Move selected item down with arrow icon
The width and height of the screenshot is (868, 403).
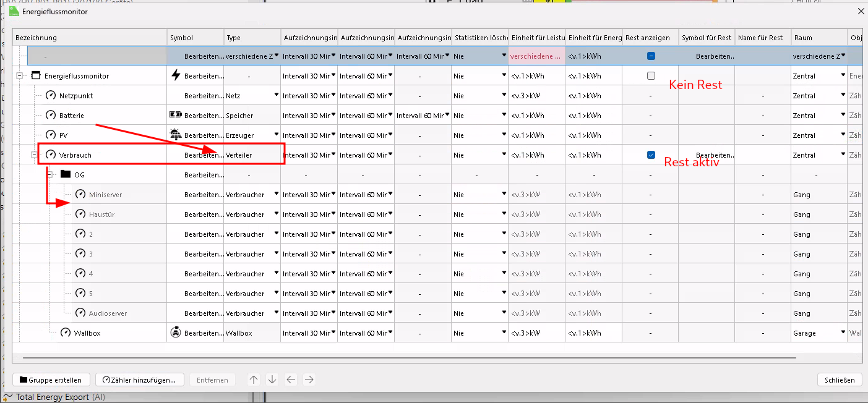click(272, 380)
